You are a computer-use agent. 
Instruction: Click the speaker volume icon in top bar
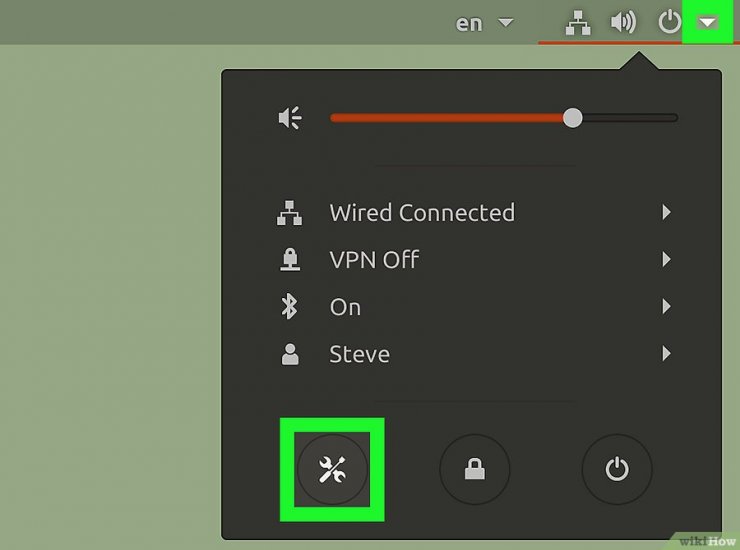point(623,22)
